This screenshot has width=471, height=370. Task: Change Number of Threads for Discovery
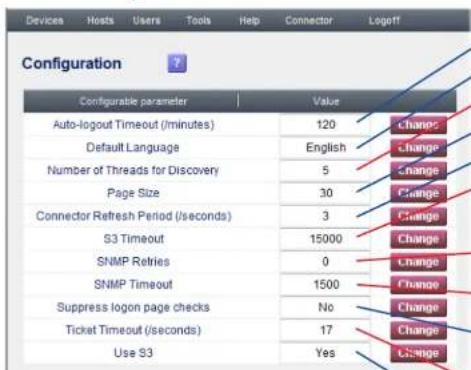click(x=418, y=170)
